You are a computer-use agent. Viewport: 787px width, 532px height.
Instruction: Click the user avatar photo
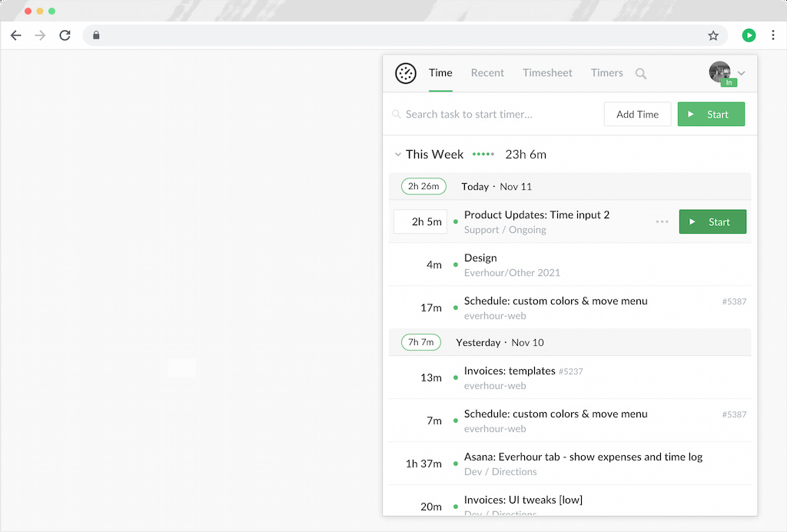[x=719, y=71]
